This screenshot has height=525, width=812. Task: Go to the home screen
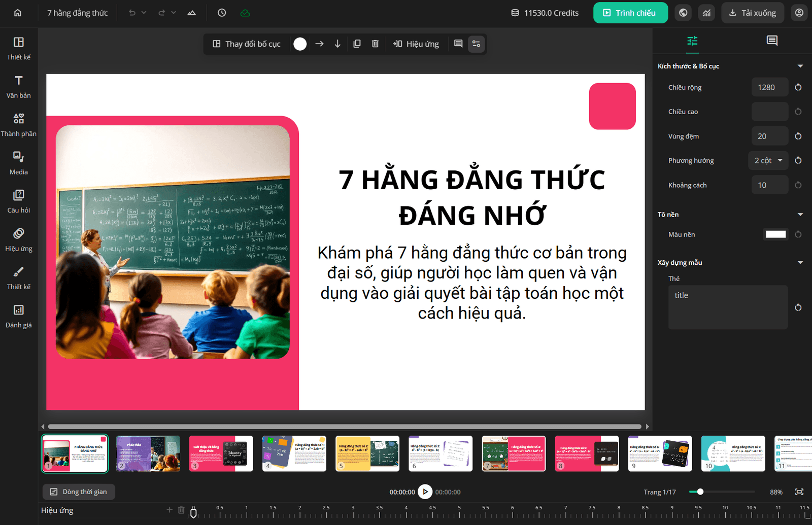pyautogui.click(x=18, y=13)
